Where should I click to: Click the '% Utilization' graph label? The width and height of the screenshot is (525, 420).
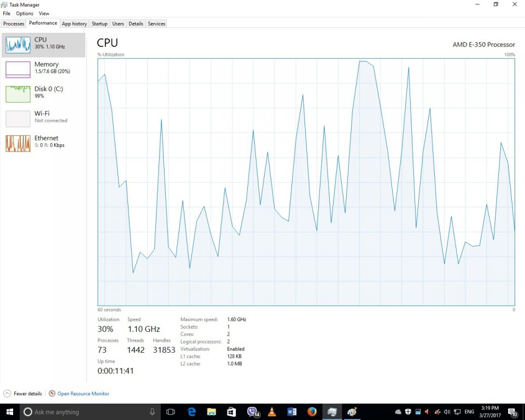point(111,55)
